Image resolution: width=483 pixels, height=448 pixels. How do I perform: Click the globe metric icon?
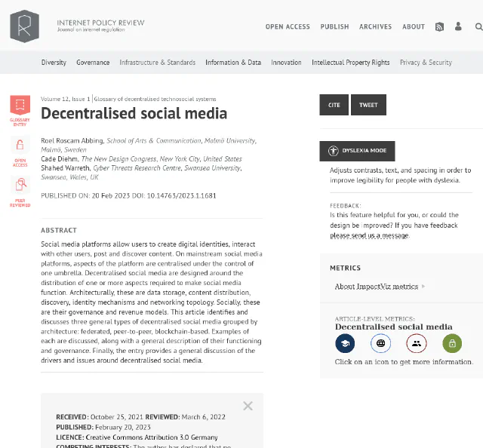click(x=380, y=343)
